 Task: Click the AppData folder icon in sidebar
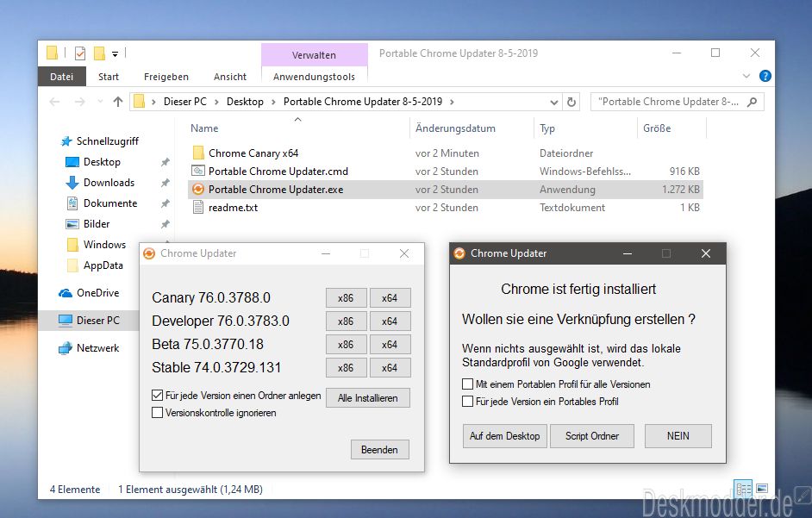pyautogui.click(x=72, y=265)
